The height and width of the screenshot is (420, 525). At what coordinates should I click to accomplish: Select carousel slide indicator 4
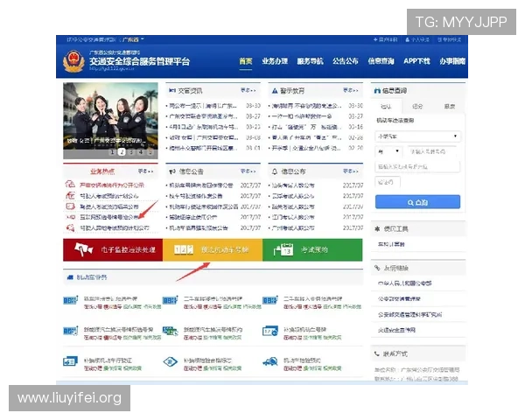point(141,152)
